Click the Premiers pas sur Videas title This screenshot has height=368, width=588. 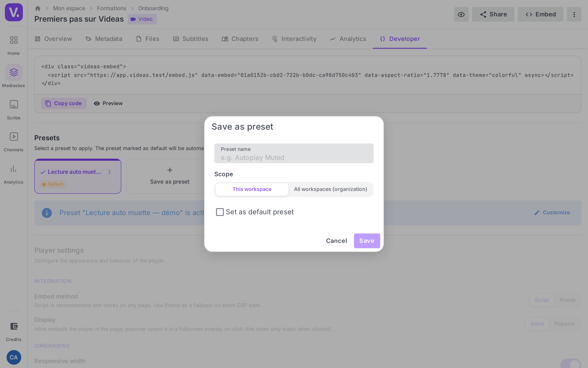coord(79,19)
